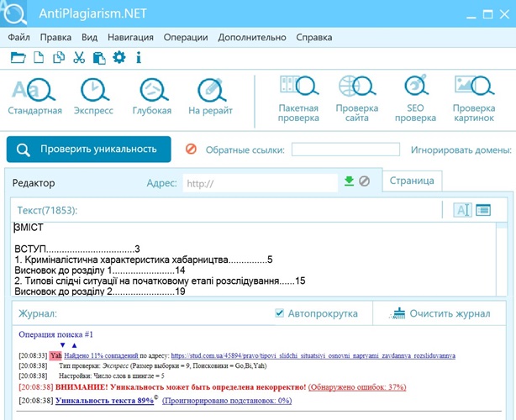Open Проверка картинок tool

[x=474, y=99]
